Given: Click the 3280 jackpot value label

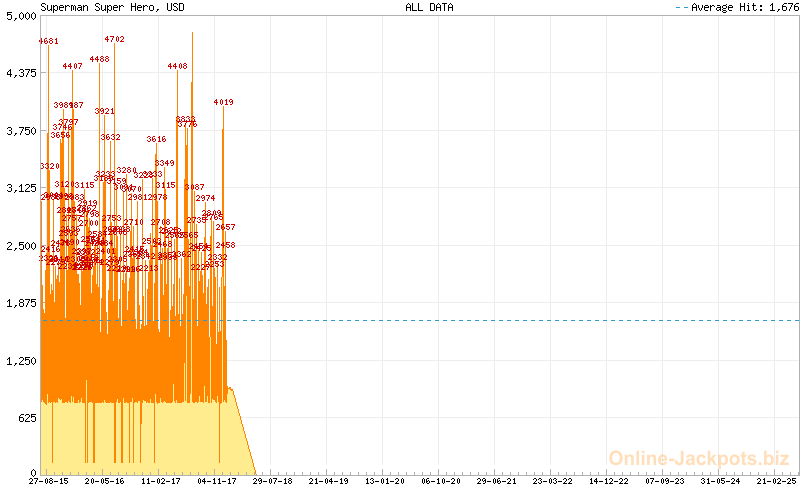Looking at the screenshot, I should point(127,170).
